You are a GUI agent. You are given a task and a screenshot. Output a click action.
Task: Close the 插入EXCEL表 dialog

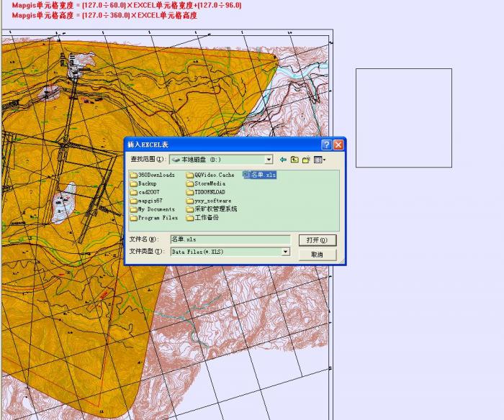pyautogui.click(x=338, y=145)
